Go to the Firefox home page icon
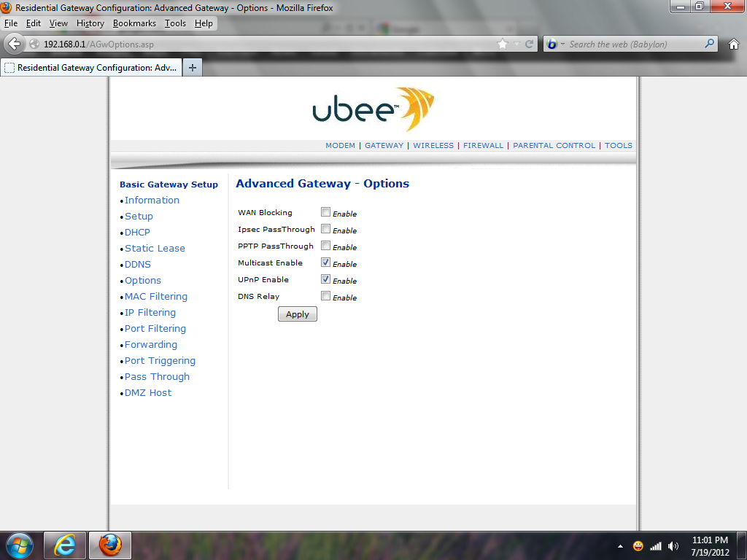The height and width of the screenshot is (560, 747). (733, 44)
